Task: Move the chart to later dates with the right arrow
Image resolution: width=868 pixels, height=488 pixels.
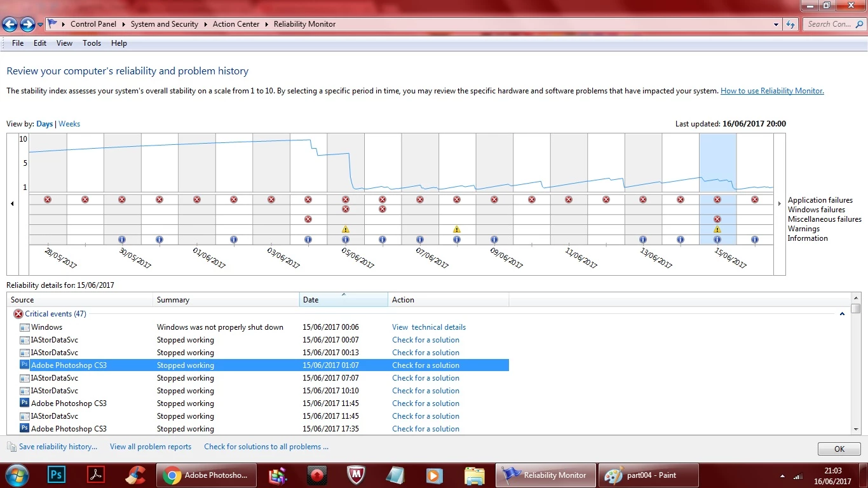Action: [x=780, y=203]
